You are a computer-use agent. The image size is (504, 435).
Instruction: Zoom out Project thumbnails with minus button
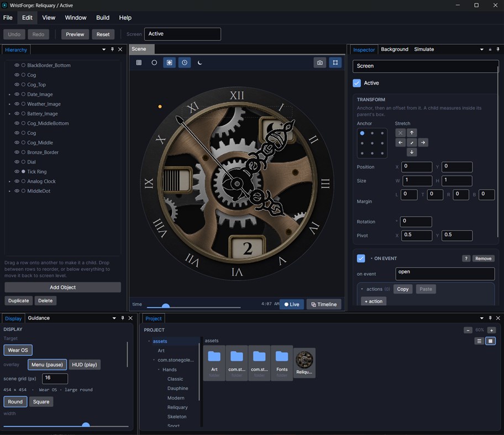coord(468,330)
